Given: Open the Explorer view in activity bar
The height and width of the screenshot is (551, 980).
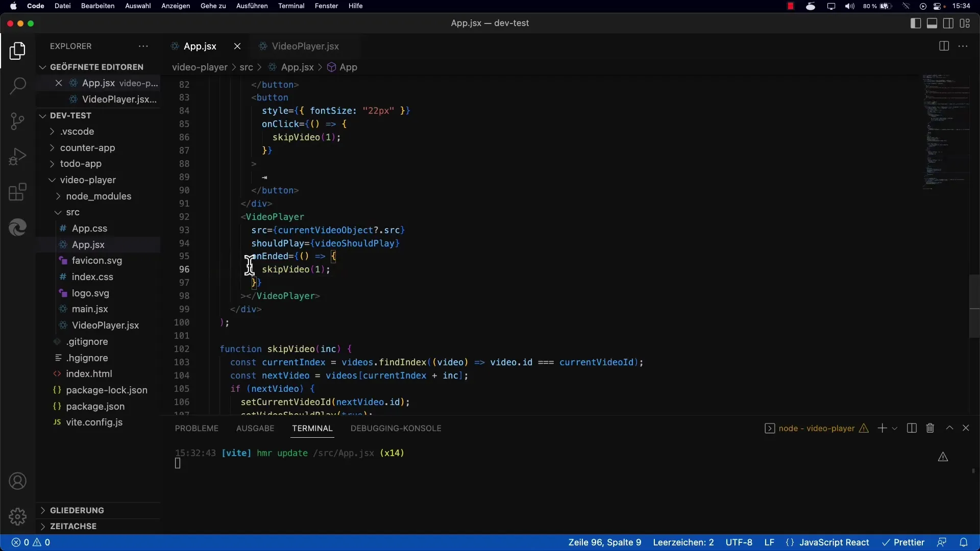Looking at the screenshot, I should (x=17, y=51).
